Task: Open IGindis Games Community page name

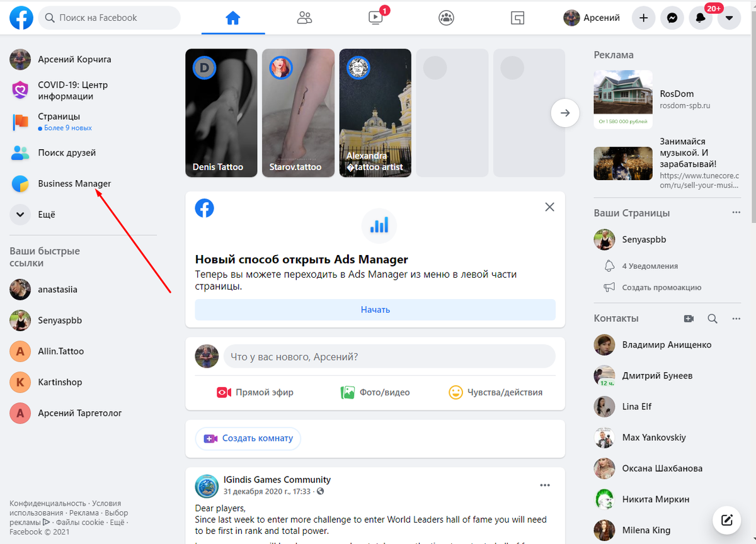Action: (277, 480)
